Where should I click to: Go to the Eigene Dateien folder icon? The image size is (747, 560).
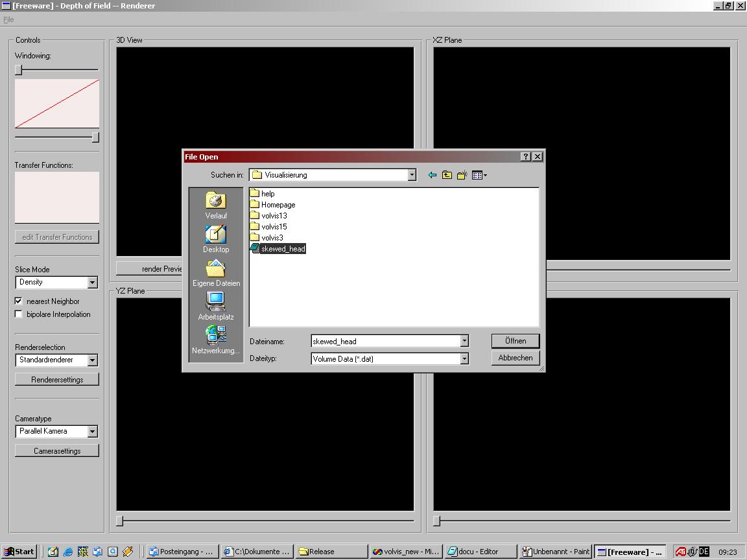click(x=216, y=269)
